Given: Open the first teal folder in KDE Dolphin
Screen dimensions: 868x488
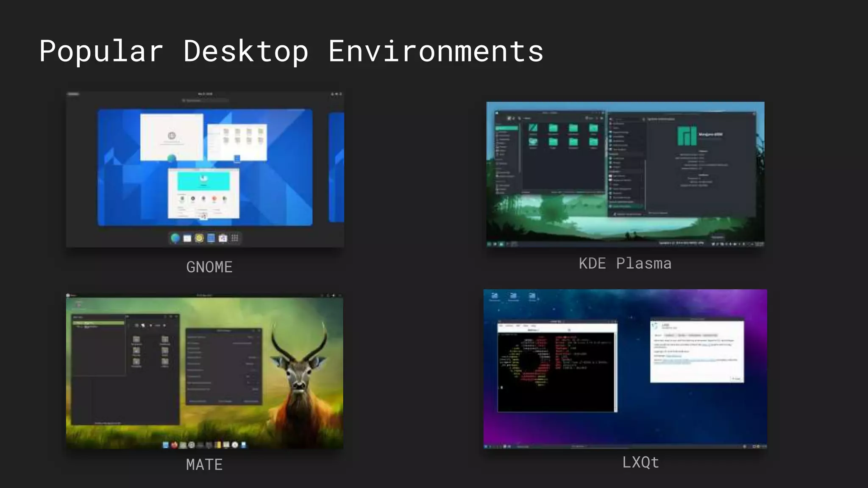Looking at the screenshot, I should point(533,128).
